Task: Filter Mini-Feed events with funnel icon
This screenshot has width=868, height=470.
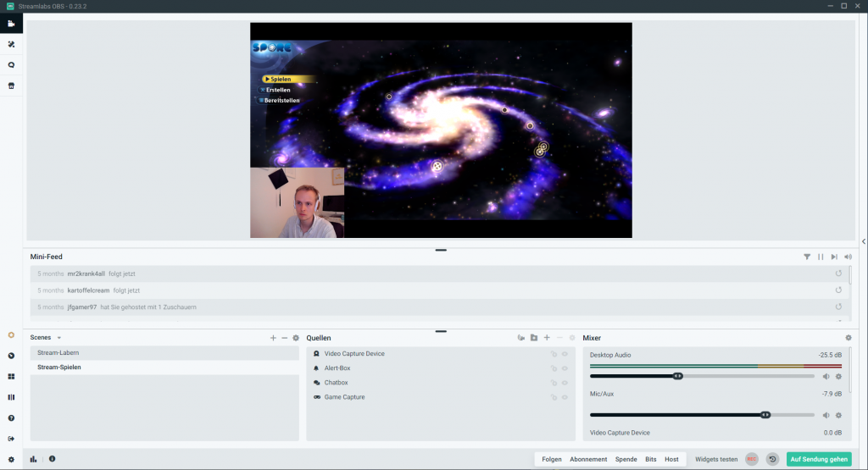Action: [807, 257]
